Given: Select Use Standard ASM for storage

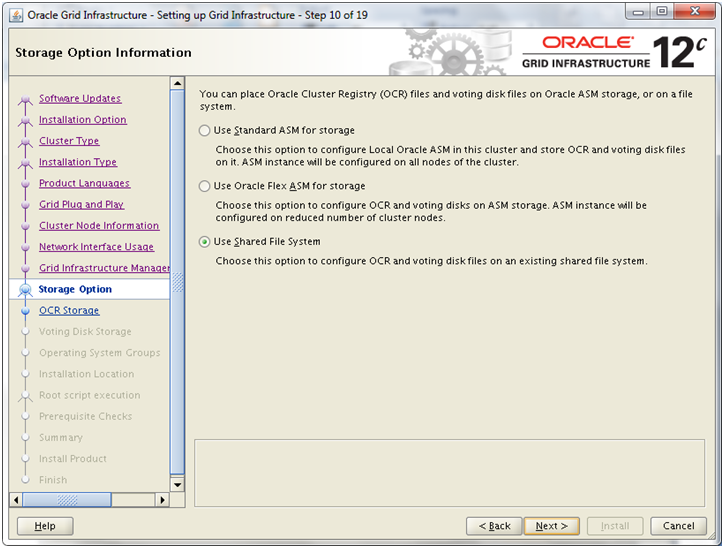Looking at the screenshot, I should [x=205, y=131].
